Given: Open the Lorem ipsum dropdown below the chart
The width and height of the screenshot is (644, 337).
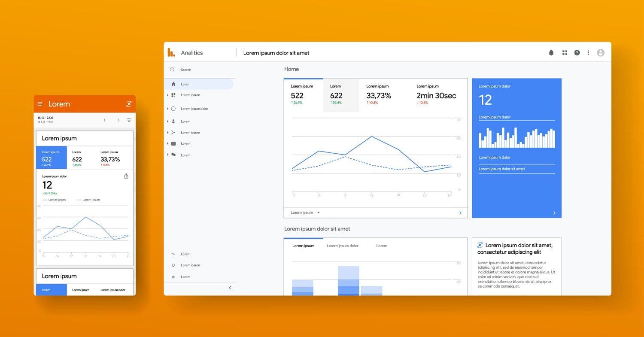Looking at the screenshot, I should (305, 212).
